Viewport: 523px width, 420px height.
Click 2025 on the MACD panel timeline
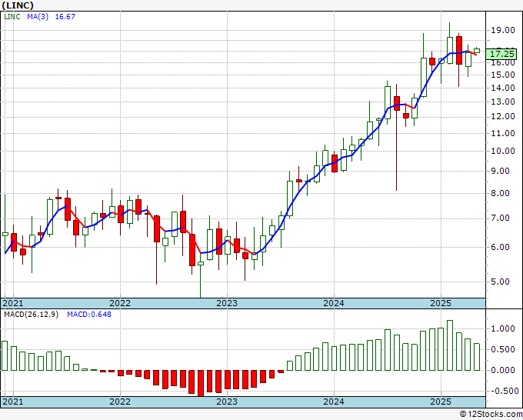click(x=441, y=402)
